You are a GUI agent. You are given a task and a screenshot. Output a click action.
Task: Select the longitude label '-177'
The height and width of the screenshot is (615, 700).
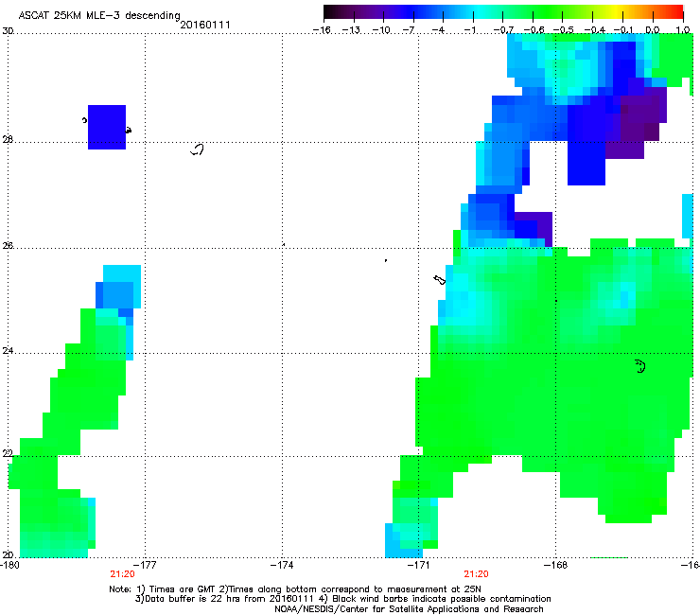[145, 565]
